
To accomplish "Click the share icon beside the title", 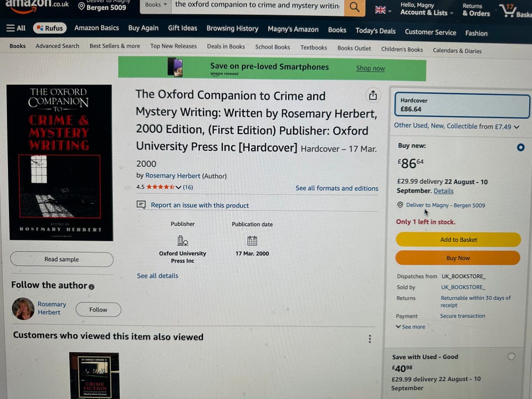I will (373, 95).
